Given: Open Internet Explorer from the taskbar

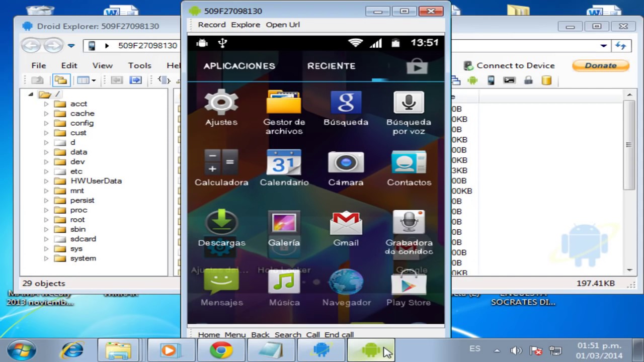Looking at the screenshot, I should 72,350.
